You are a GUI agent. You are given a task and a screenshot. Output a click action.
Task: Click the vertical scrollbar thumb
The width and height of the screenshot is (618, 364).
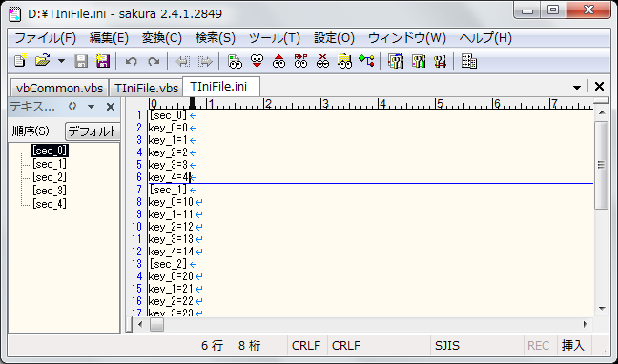[x=602, y=165]
